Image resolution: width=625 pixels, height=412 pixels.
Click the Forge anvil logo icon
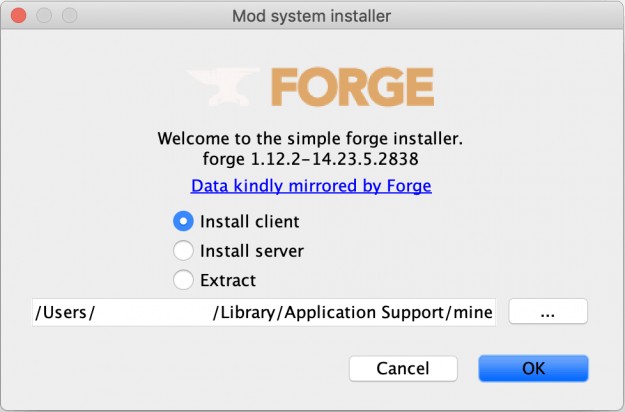point(223,87)
